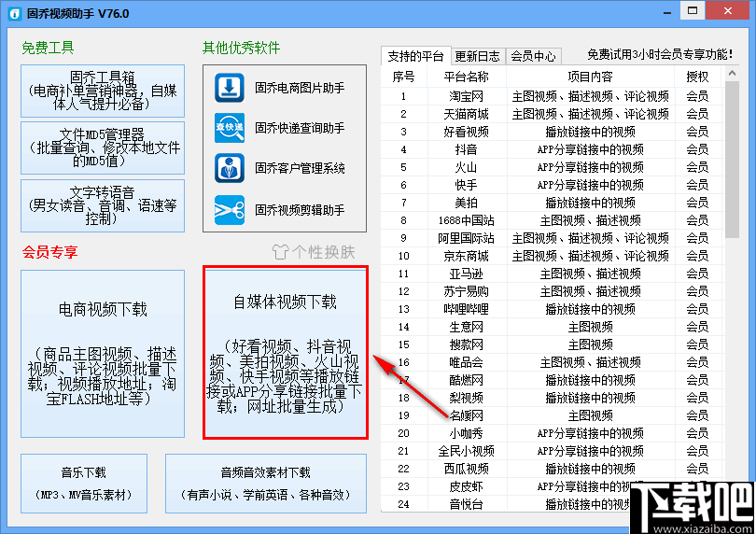
Task: Select the 好看视频 row
Action: coord(553,132)
